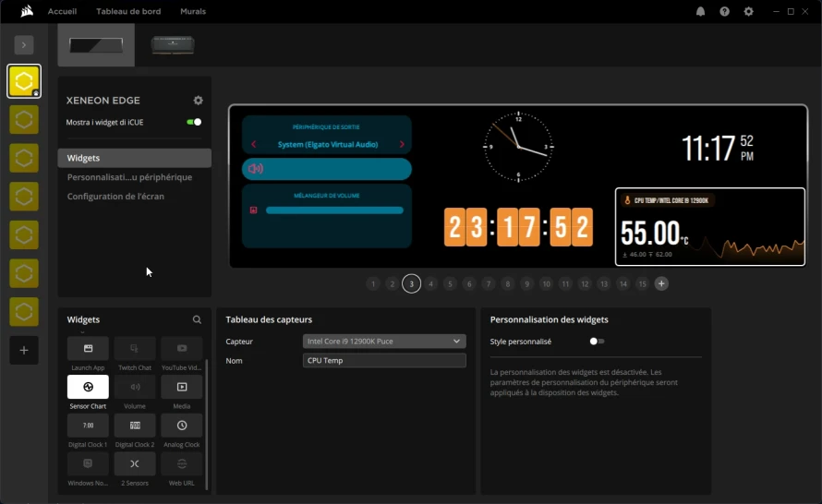Click the Corsair sails logo

(x=27, y=11)
